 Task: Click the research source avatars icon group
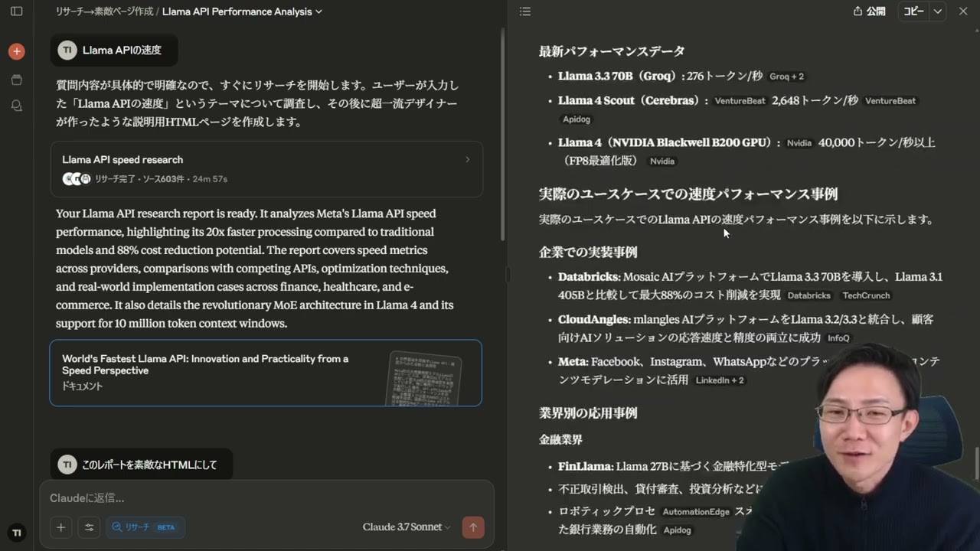(77, 179)
